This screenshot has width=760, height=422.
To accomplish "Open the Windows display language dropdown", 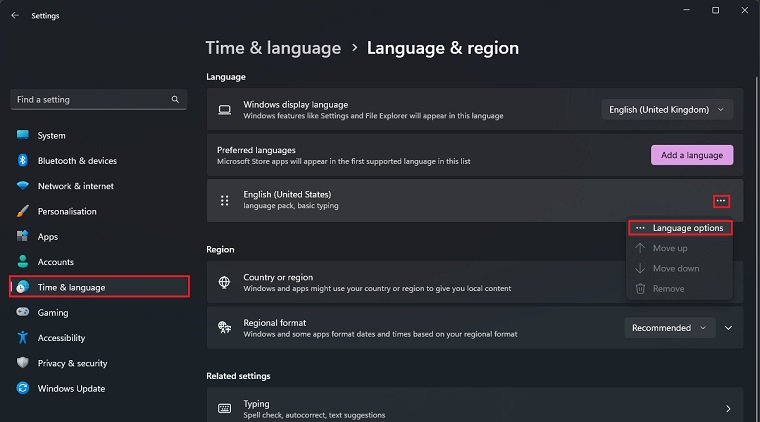I will 667,109.
